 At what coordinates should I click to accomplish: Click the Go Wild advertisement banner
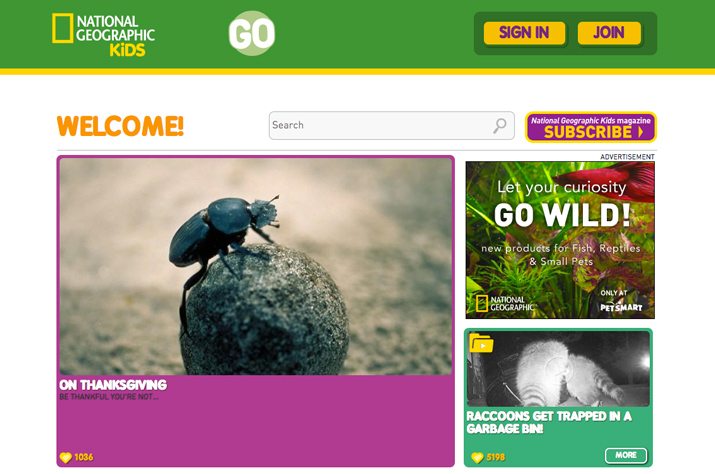pyautogui.click(x=560, y=240)
